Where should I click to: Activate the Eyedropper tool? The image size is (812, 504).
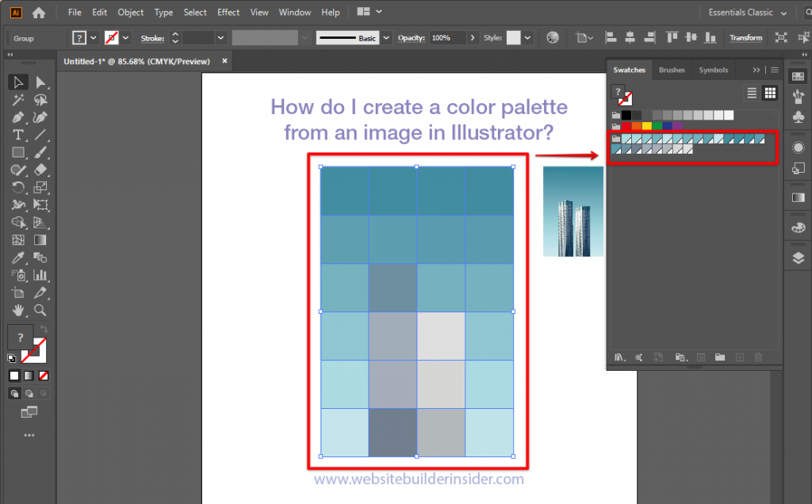[x=18, y=258]
